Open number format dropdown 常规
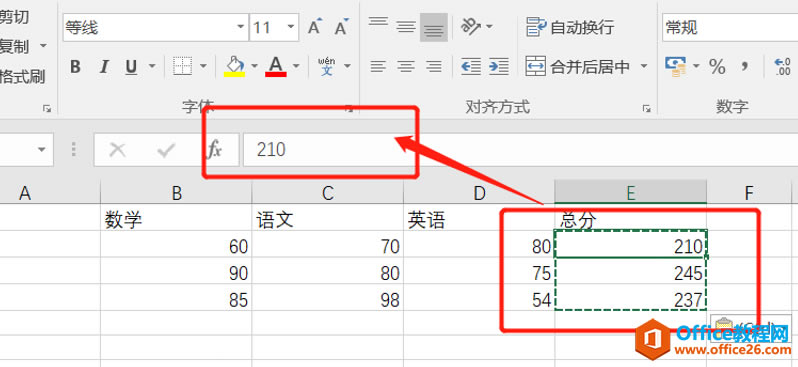 (730, 27)
